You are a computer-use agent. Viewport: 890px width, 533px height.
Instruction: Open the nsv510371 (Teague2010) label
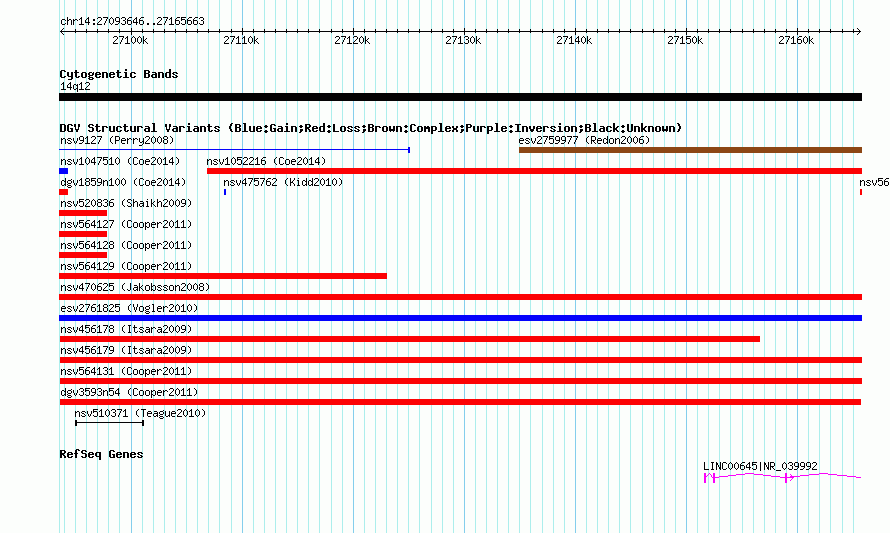[140, 413]
